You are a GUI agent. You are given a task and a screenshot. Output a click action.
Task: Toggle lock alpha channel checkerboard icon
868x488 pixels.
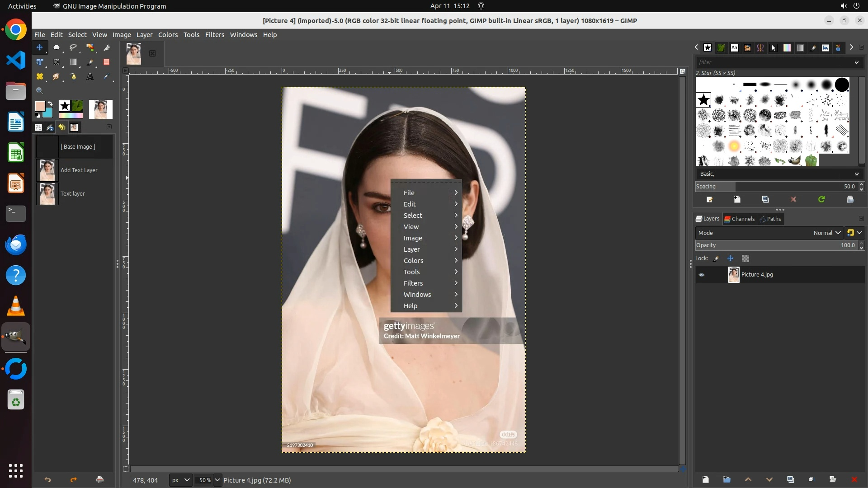745,258
